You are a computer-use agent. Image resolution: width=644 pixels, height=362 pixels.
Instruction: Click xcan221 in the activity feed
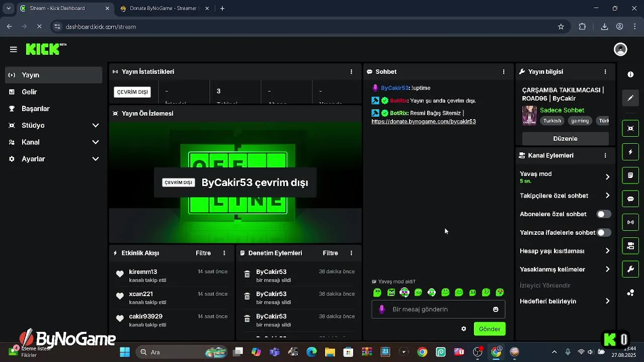click(x=141, y=294)
